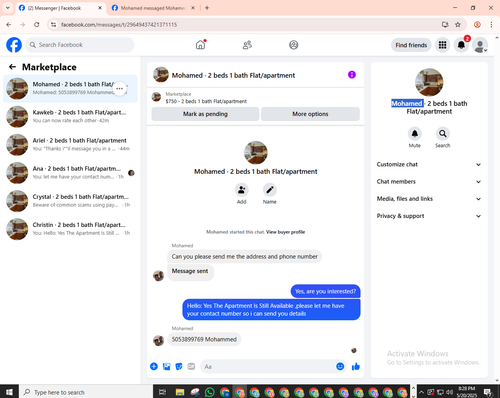The image size is (500, 398).
Task: Open more actions plus icon in composer
Action: coord(154,366)
